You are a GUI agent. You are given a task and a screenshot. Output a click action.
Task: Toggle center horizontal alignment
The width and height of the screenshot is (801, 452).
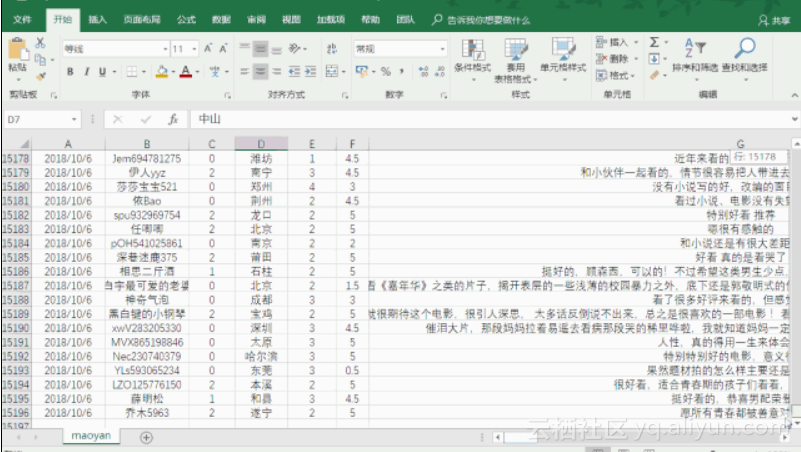(261, 72)
